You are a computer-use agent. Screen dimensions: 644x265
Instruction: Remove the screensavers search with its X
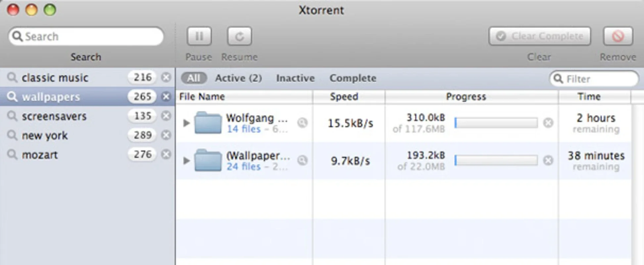coord(166,116)
